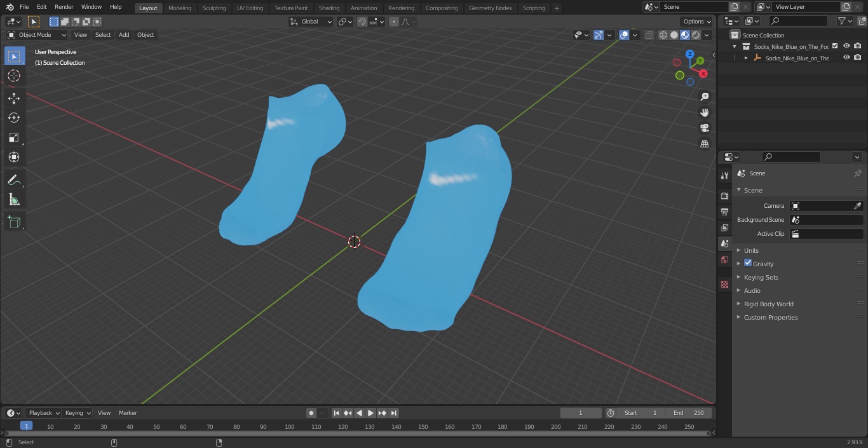Select the Scale tool
This screenshot has width=868, height=448.
[14, 137]
